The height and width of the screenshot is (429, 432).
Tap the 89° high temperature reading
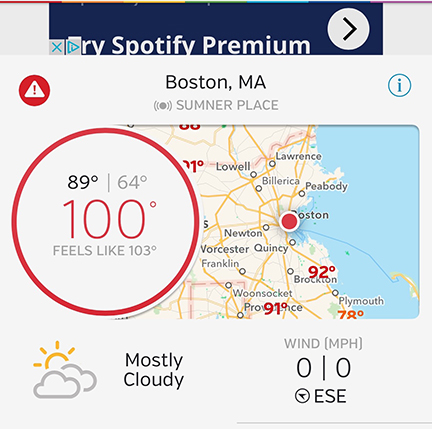click(83, 182)
